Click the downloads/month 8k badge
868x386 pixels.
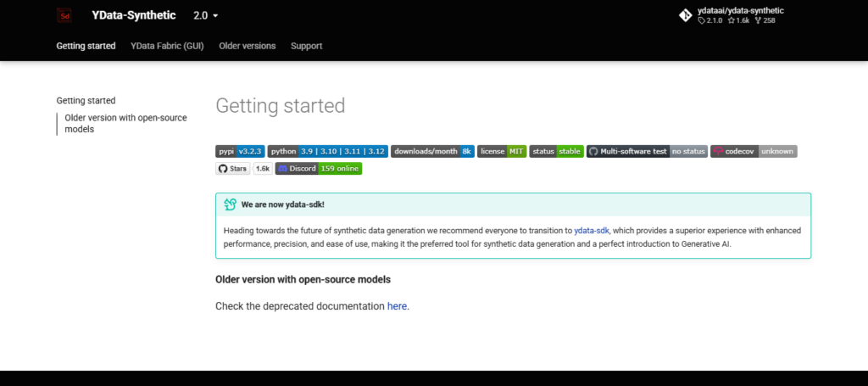tap(432, 151)
